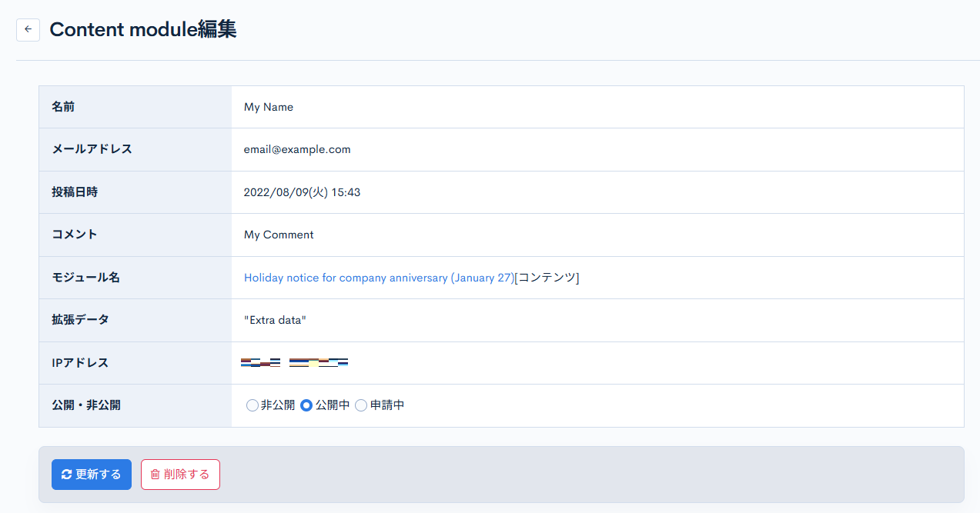Click the back arrow navigation icon
Image resolution: width=980 pixels, height=513 pixels.
pos(28,29)
